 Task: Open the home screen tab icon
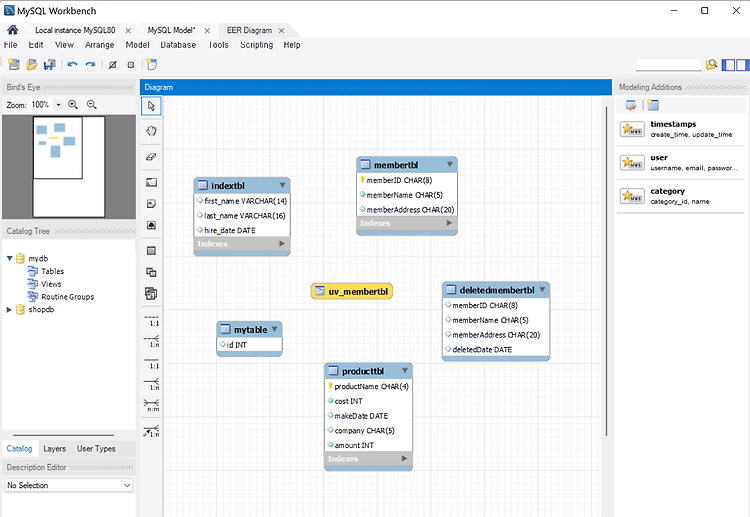12,30
